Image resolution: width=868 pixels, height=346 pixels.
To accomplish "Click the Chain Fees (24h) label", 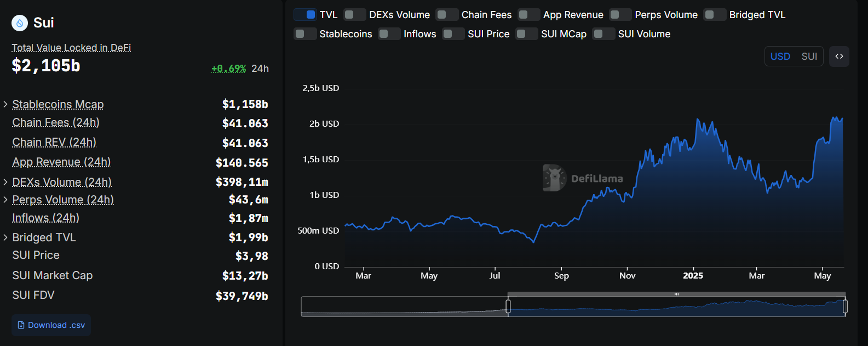I will click(x=56, y=123).
